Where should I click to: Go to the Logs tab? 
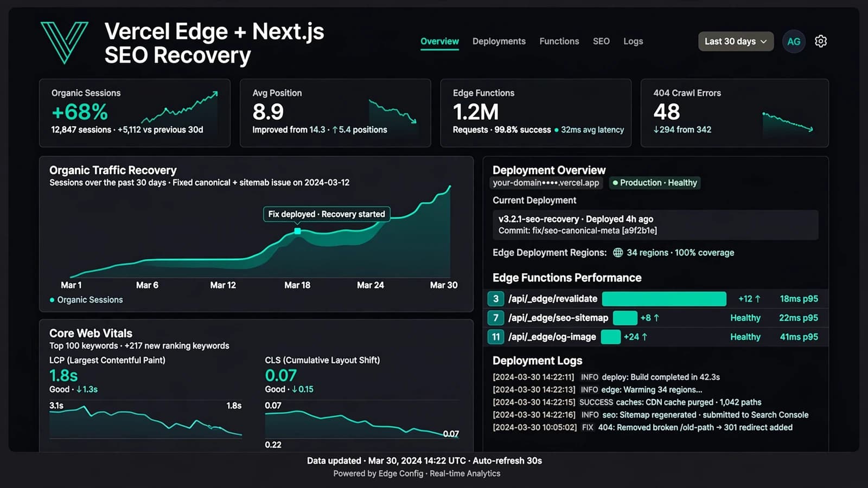click(x=633, y=41)
